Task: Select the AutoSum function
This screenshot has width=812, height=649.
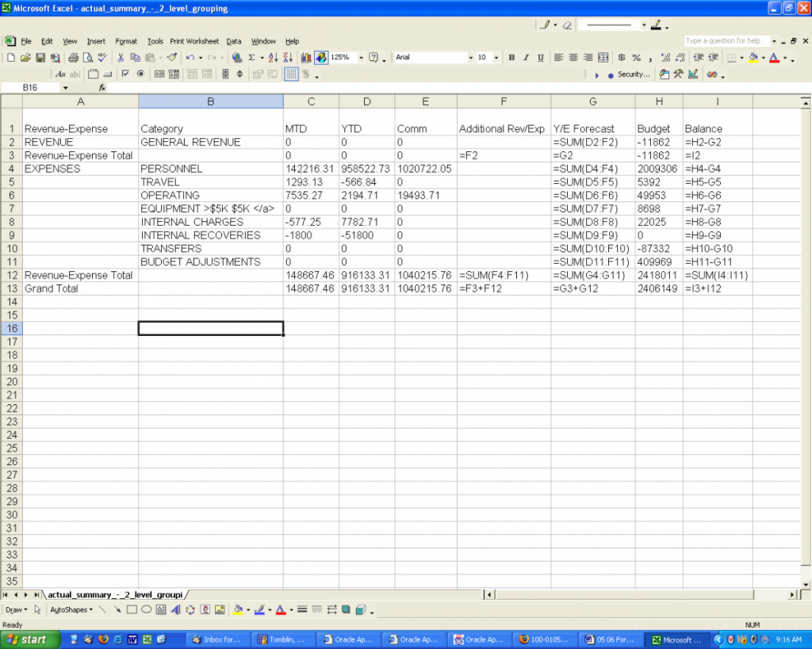Action: 253,57
